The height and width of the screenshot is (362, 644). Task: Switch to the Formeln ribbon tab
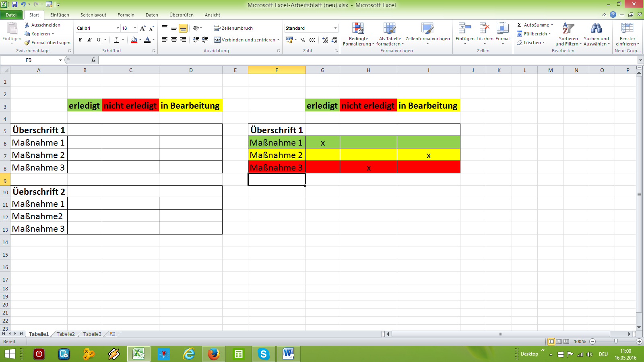126,15
